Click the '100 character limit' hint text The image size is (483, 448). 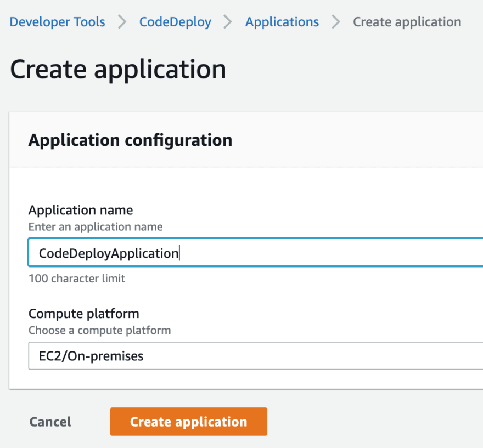[x=77, y=279]
